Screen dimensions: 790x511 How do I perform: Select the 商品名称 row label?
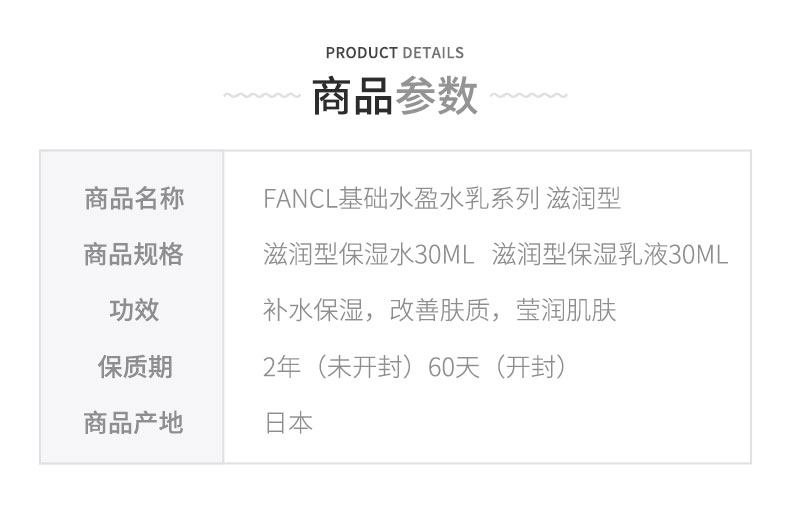coord(133,198)
